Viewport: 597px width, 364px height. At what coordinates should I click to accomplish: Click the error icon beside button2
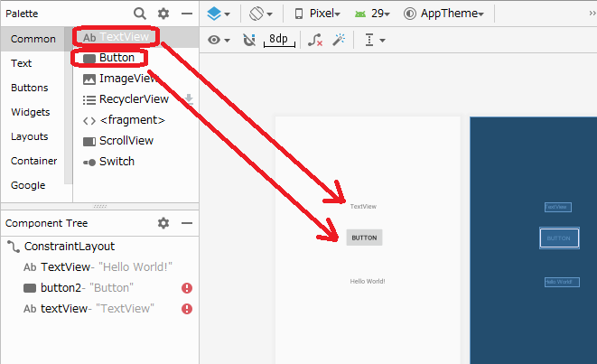point(187,288)
